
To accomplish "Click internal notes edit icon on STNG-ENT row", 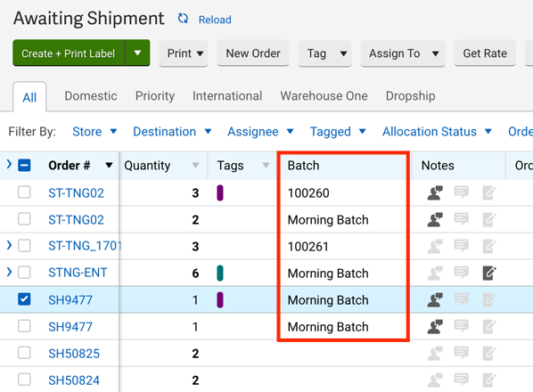I will (489, 273).
